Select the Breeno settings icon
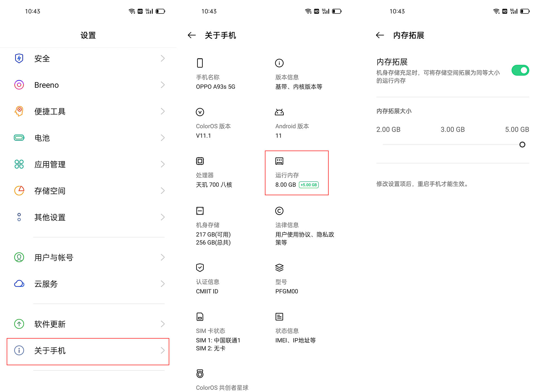This screenshot has width=541, height=392. (x=19, y=85)
